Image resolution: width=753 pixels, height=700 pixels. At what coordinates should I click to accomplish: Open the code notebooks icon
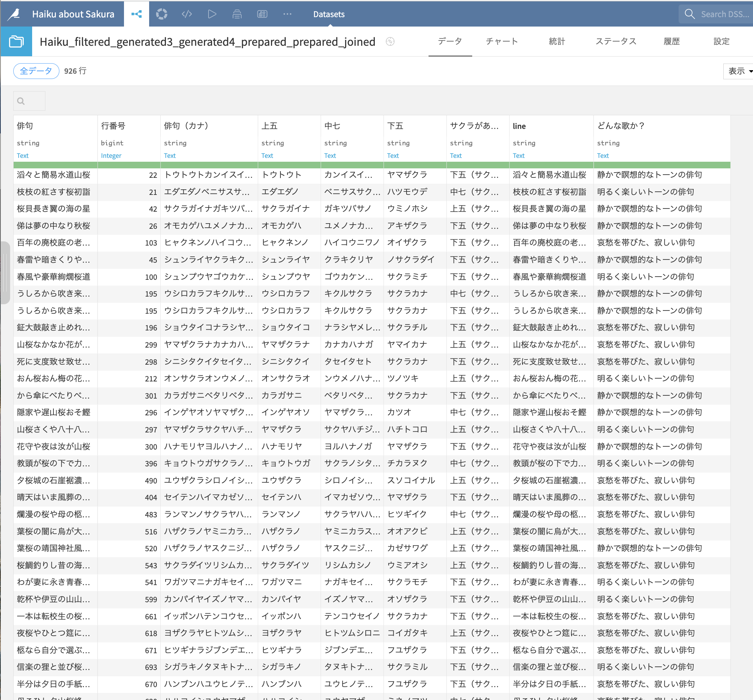pyautogui.click(x=187, y=14)
